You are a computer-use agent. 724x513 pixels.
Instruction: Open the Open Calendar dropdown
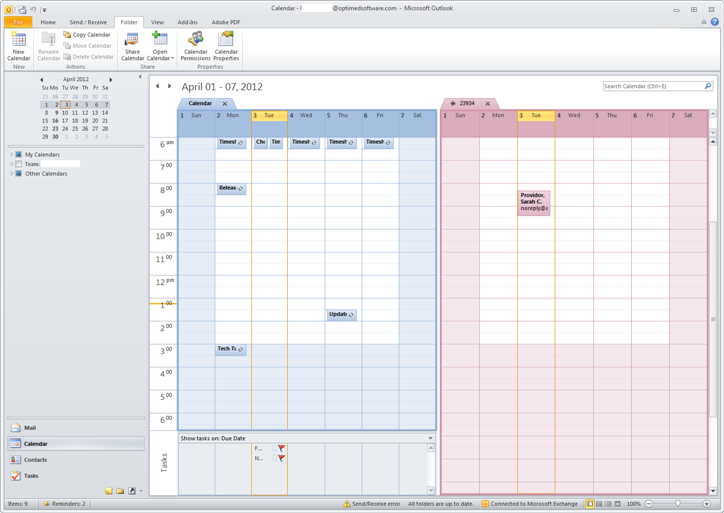tap(160, 46)
